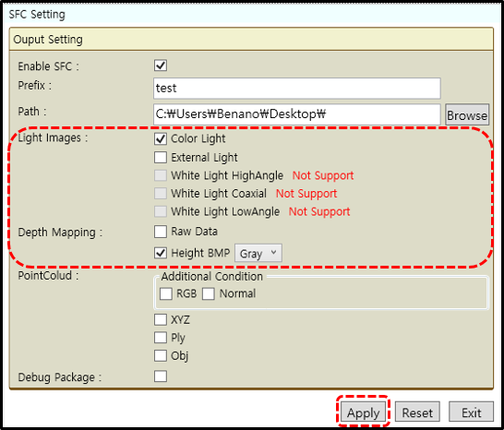Screen dimensions: 504x430
Task: Check the RGB additional condition
Action: [x=166, y=293]
